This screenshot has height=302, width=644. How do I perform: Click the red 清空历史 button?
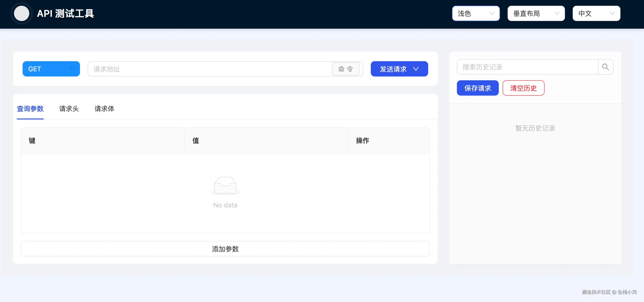(523, 88)
